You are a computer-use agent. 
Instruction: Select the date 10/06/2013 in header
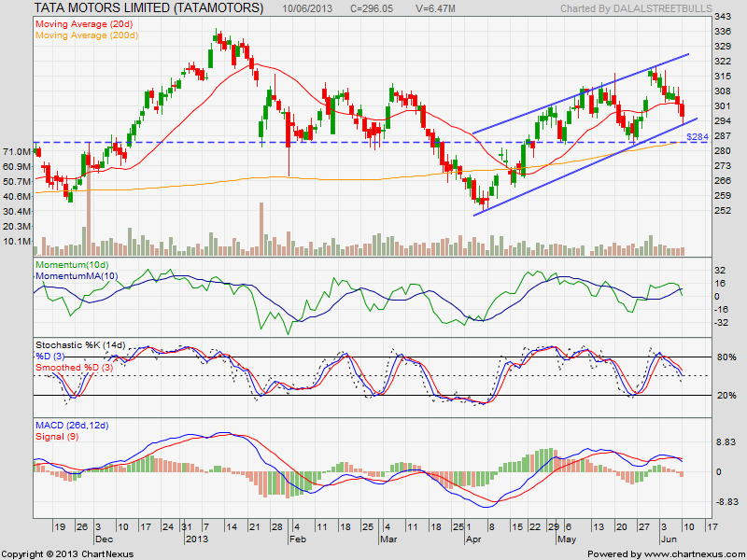coord(307,8)
